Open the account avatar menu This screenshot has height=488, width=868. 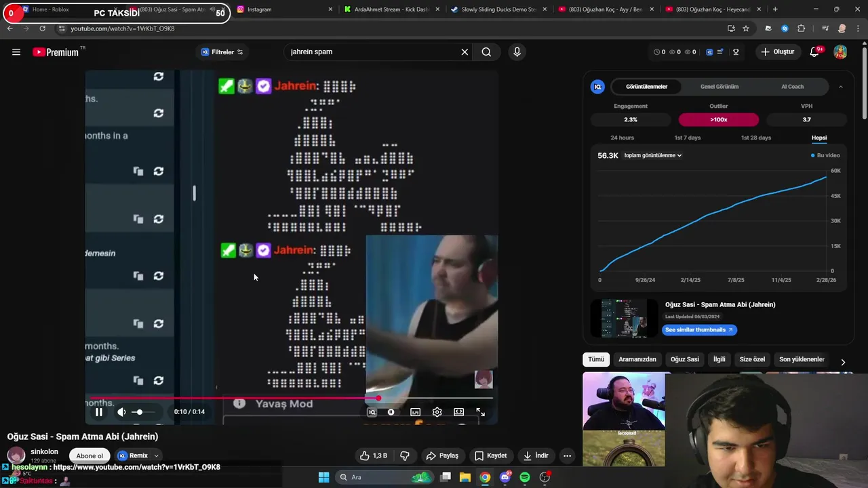840,52
